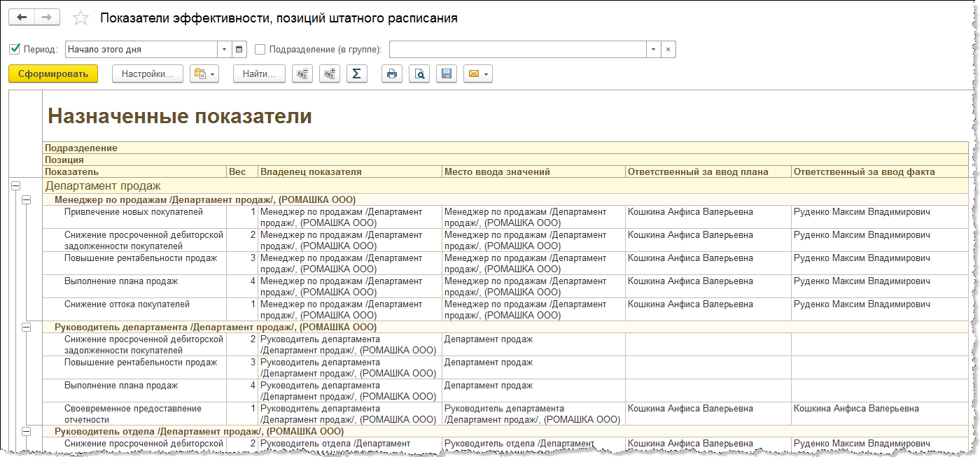Click the forward navigation arrow
980x457 pixels.
pyautogui.click(x=47, y=17)
